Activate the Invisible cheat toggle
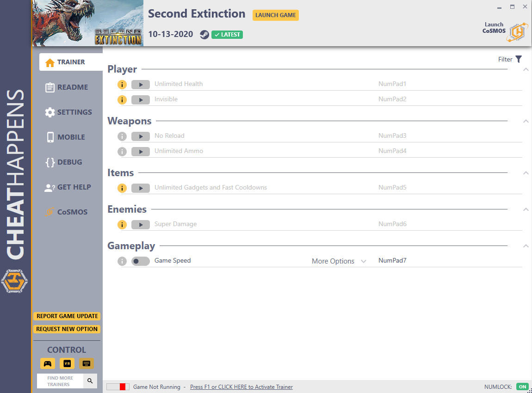 tap(141, 100)
